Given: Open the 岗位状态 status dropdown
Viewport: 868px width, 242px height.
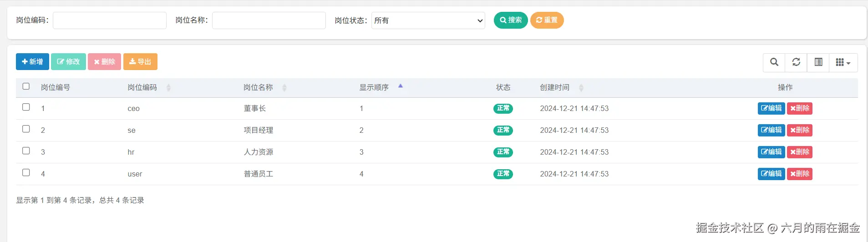Looking at the screenshot, I should 428,20.
